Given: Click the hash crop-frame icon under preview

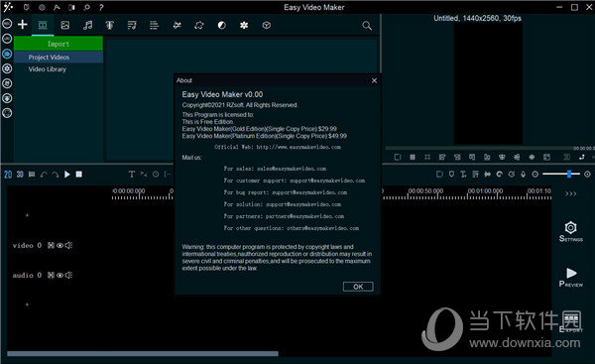Looking at the screenshot, I should point(427,157).
